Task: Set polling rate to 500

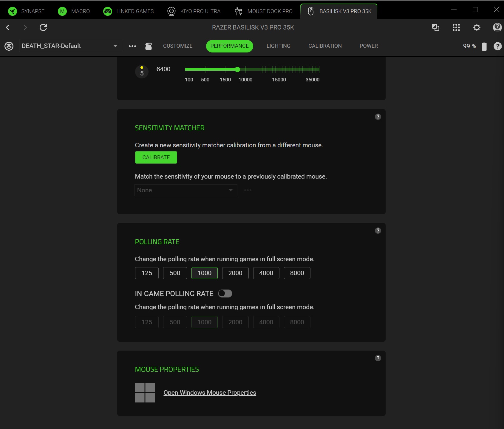Action: (175, 273)
